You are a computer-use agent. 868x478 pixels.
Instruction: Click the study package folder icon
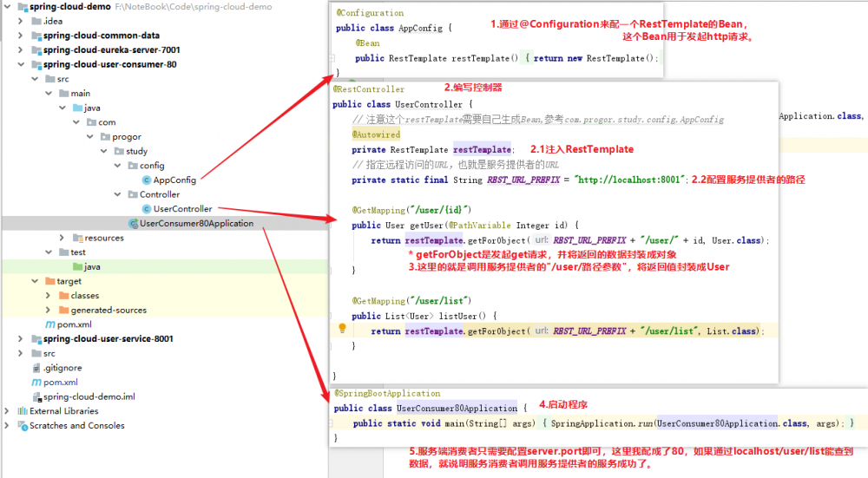[x=119, y=151]
